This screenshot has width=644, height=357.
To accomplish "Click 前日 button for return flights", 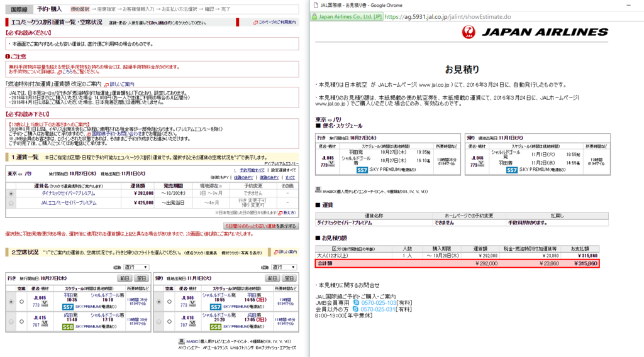I will [x=272, y=278].
